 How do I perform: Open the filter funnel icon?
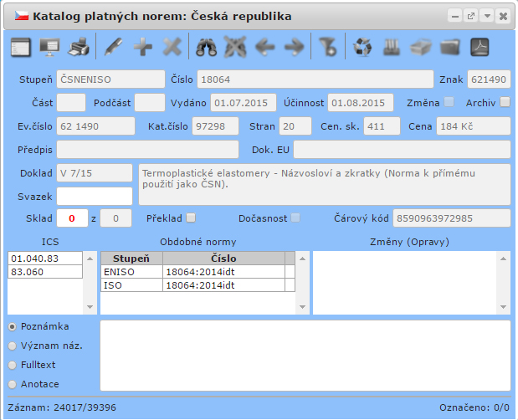(328, 47)
